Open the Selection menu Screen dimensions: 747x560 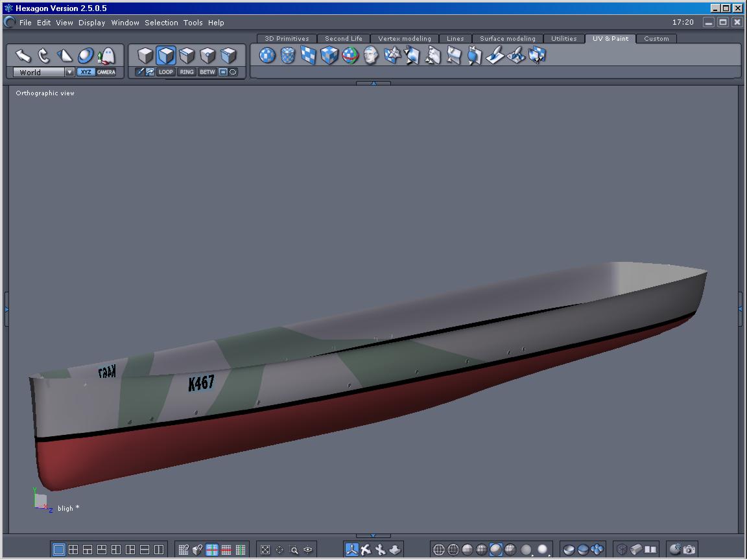click(x=161, y=23)
